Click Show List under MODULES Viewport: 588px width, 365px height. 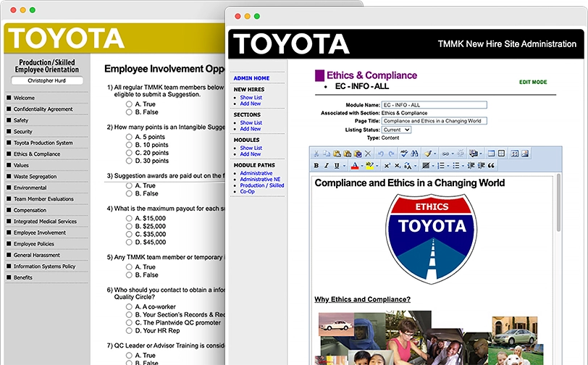click(x=251, y=148)
